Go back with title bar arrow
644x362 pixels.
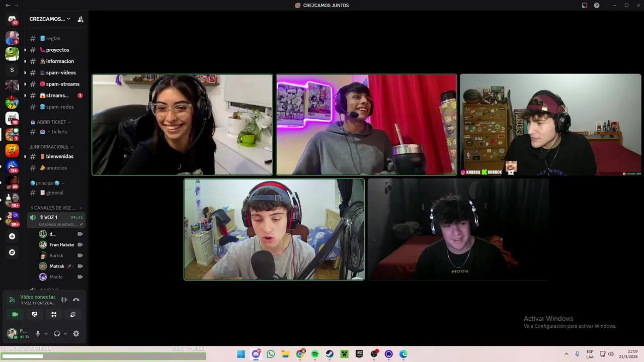click(8, 6)
